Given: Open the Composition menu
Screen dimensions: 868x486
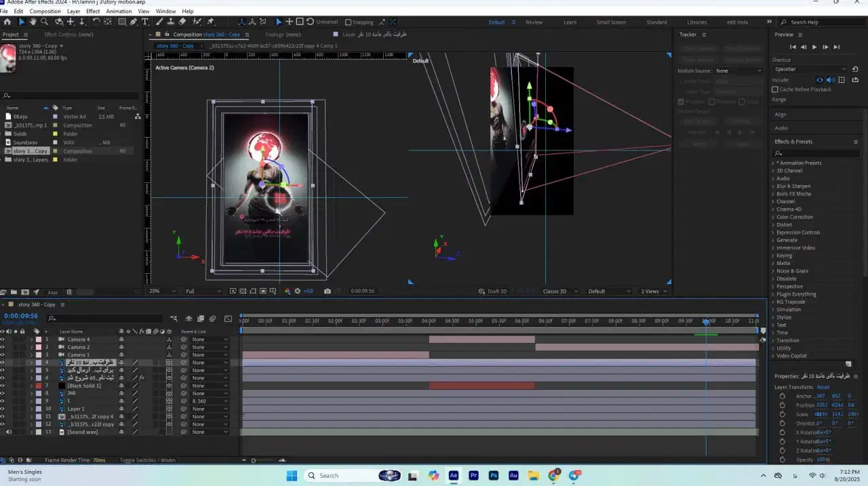Looking at the screenshot, I should point(45,12).
